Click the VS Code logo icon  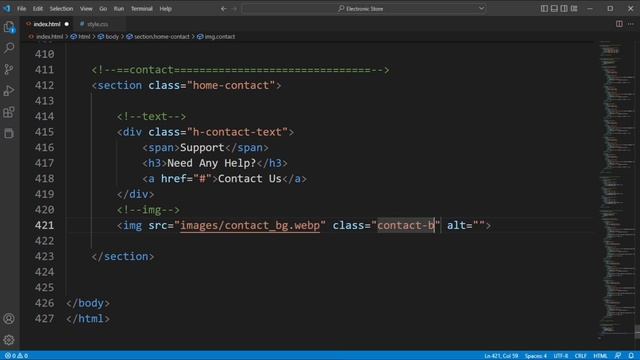click(x=7, y=8)
